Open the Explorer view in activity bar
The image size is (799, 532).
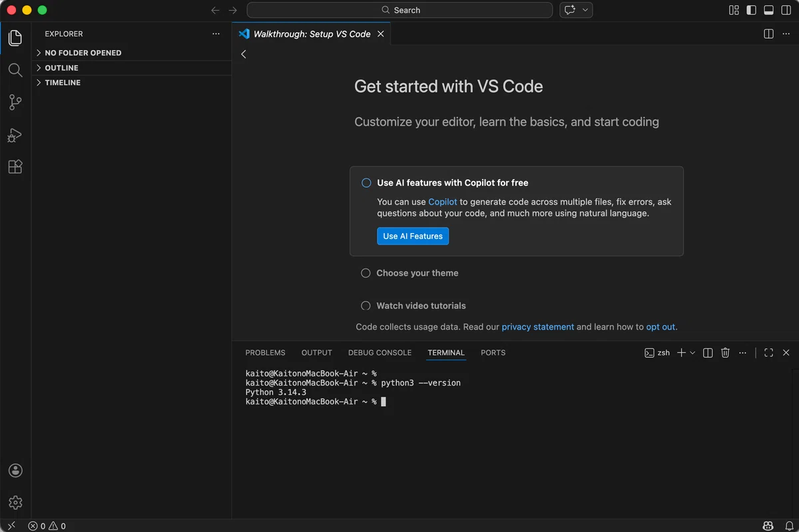(15, 37)
